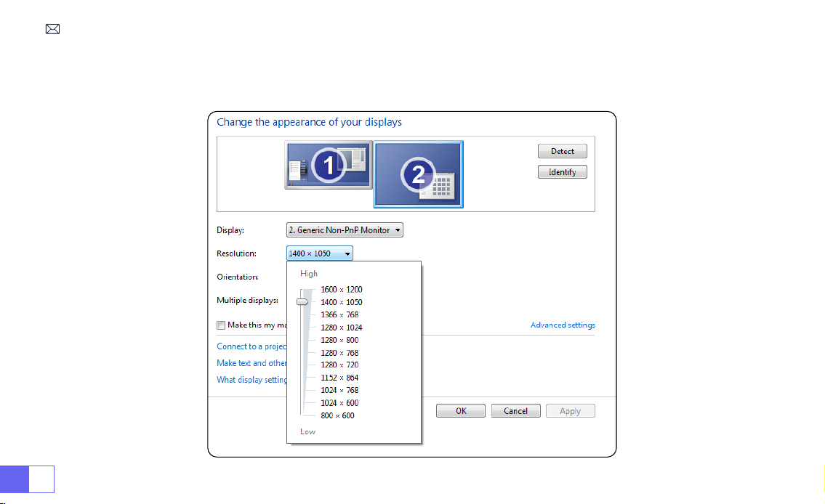Click the Identify button
The height and width of the screenshot is (504, 825).
tap(563, 172)
